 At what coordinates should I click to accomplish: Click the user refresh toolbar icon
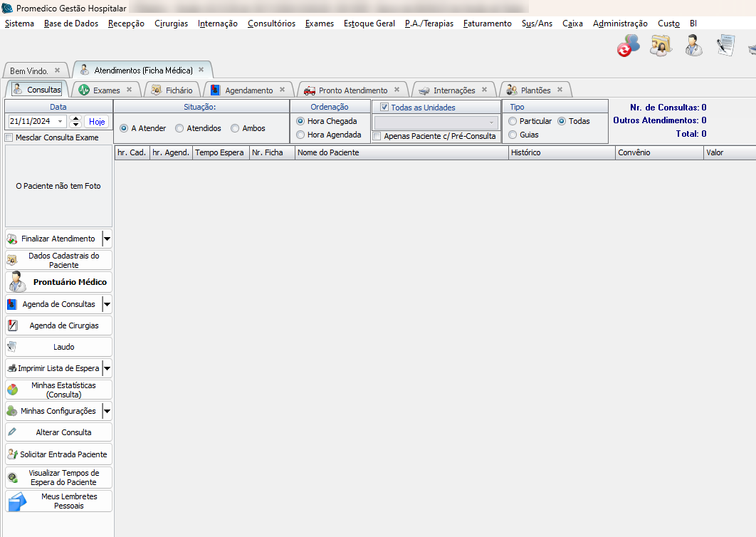628,46
